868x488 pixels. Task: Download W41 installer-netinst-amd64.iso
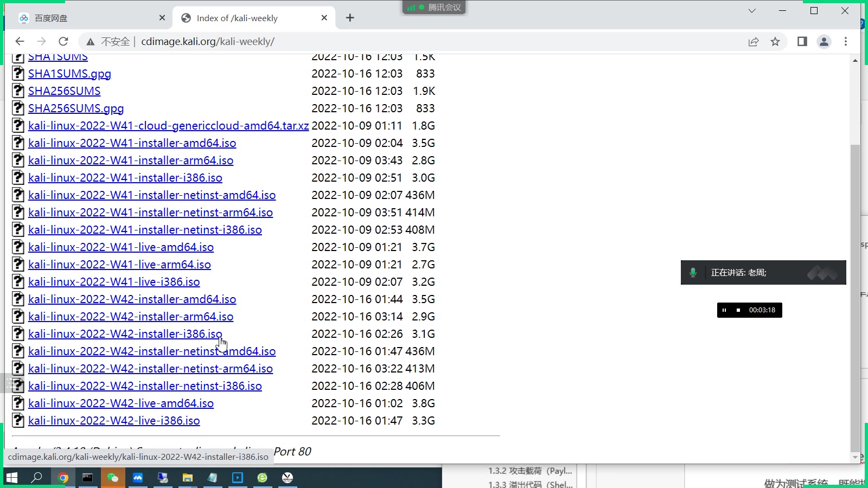(x=152, y=195)
